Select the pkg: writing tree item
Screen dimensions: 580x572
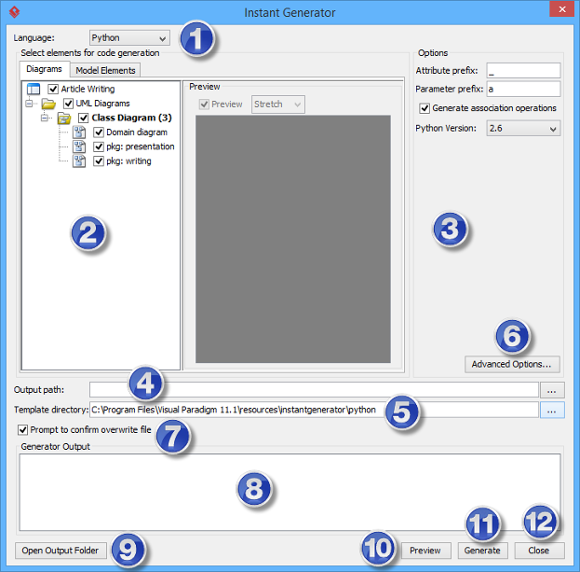(129, 161)
